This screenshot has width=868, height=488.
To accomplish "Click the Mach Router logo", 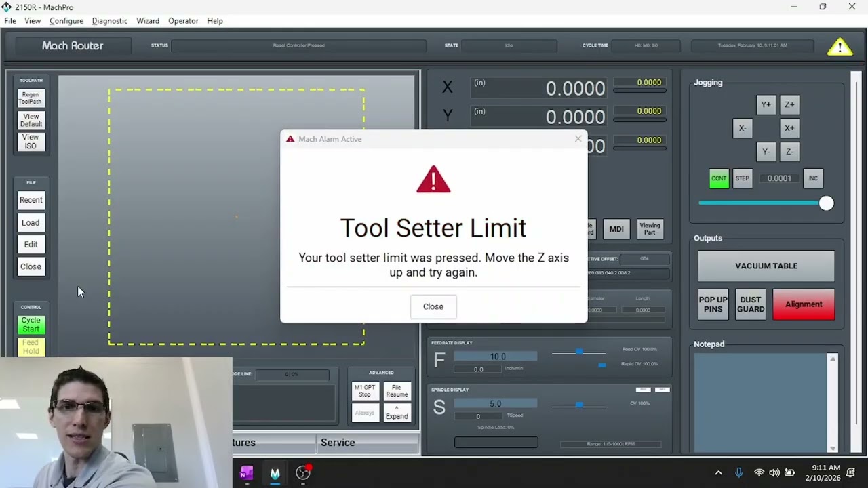I will [x=73, y=46].
